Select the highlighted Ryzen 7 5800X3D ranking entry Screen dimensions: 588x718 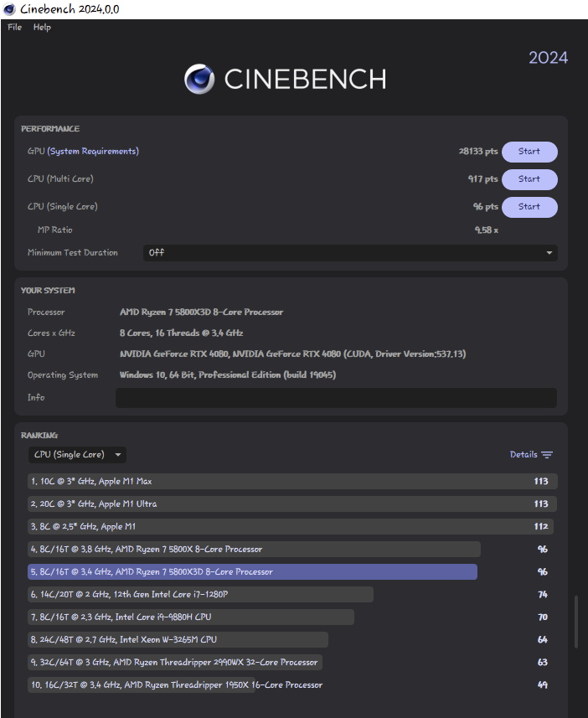[252, 572]
